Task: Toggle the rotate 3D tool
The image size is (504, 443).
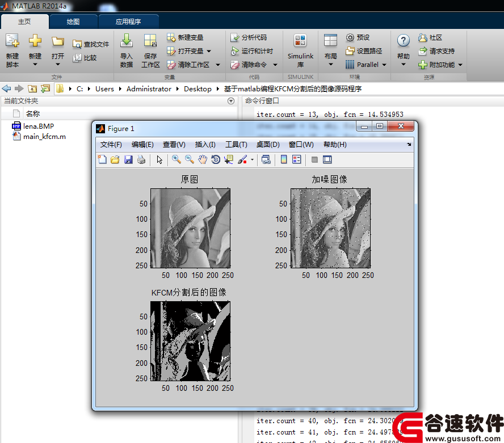Action: (x=216, y=159)
